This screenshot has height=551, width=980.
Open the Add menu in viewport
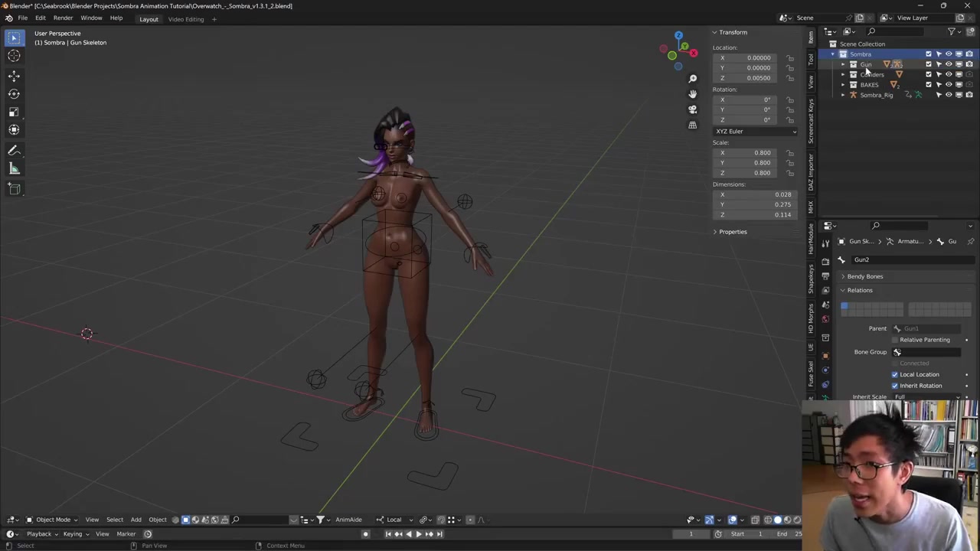(136, 520)
